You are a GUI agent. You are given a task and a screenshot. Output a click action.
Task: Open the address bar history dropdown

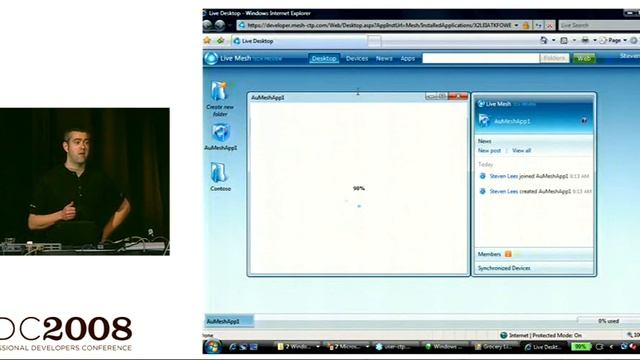click(x=516, y=25)
